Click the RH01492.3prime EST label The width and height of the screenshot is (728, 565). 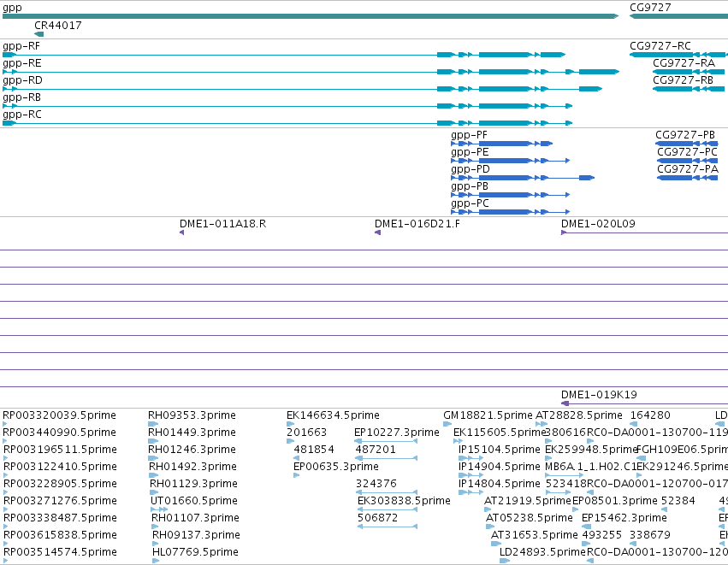(x=192, y=467)
